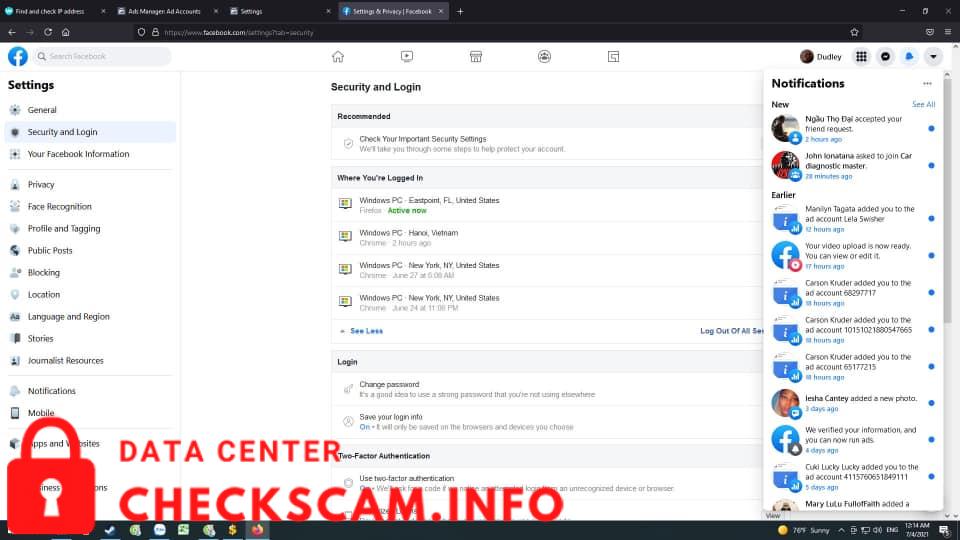Click the Search Facebook field
The width and height of the screenshot is (960, 540).
tap(102, 56)
